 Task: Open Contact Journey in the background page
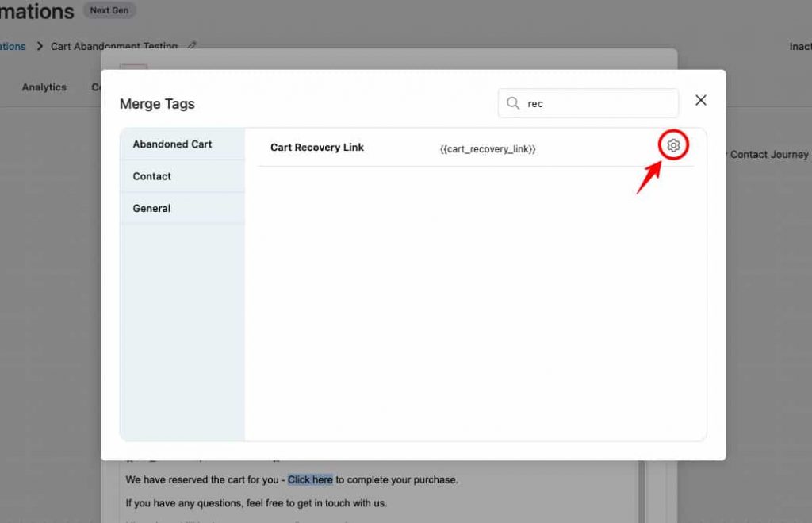pos(769,155)
